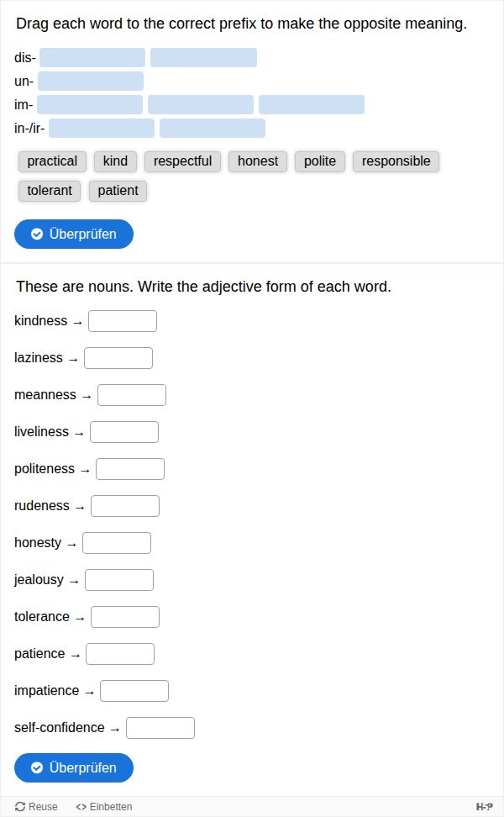
Task: Open the Einbetten embed option
Action: [104, 806]
